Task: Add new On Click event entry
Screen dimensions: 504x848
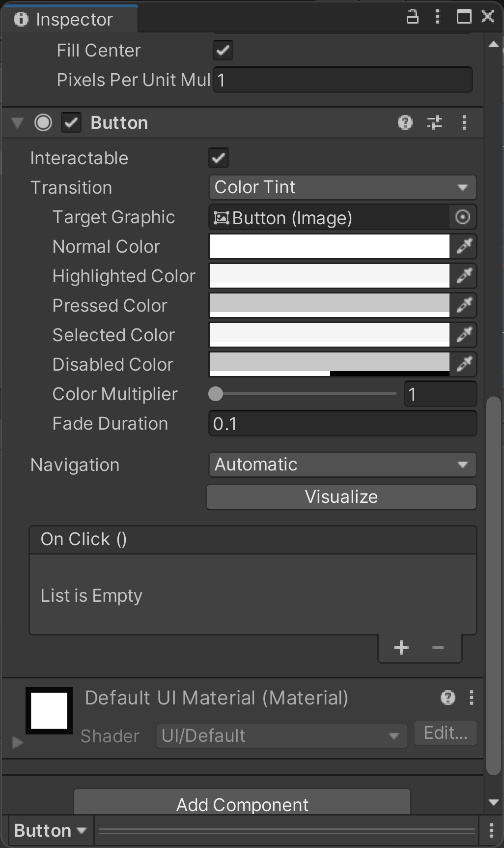Action: click(401, 647)
